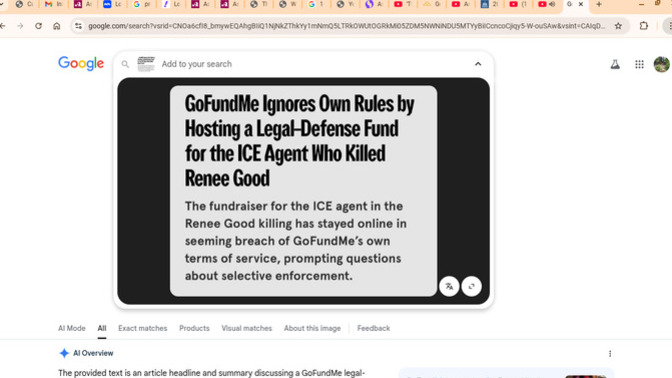672x378 pixels.
Task: Select the small image thumbnail in the search box
Action: click(x=146, y=64)
